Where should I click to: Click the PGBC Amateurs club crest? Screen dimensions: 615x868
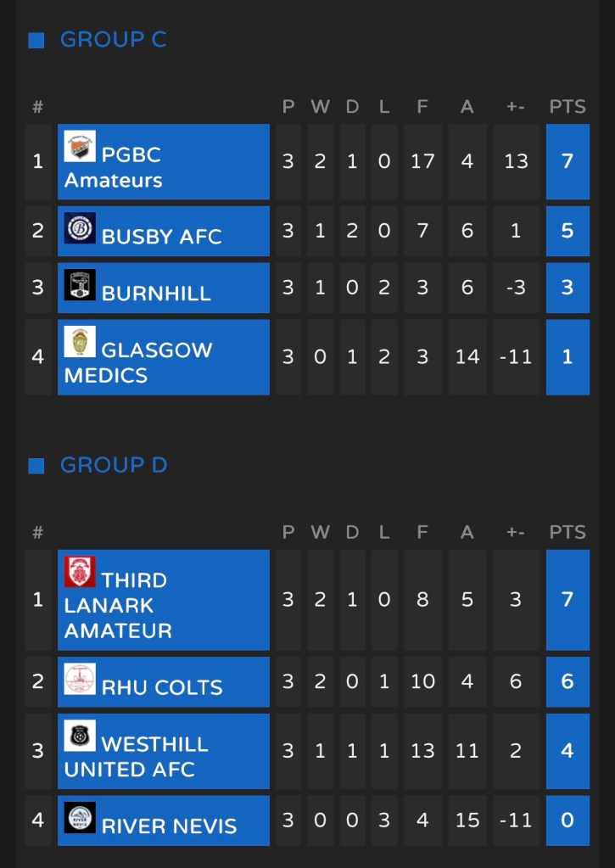tap(80, 147)
